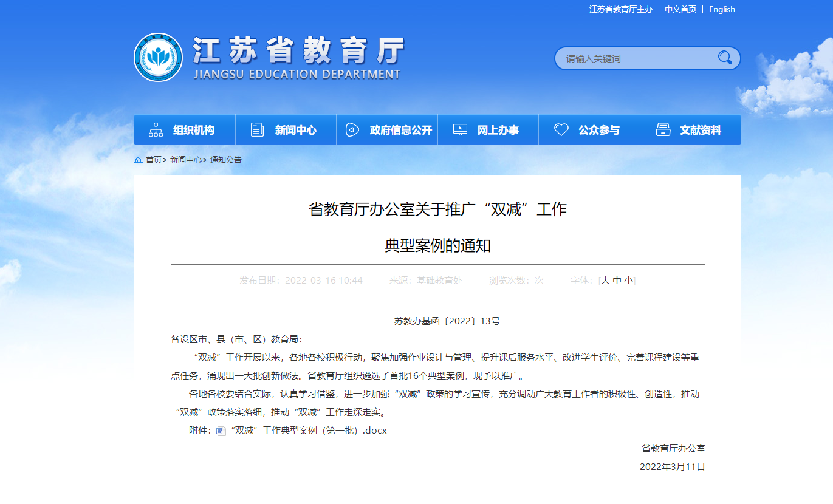Screen dimensions: 833x504
Task: Open 通知公告 in the breadcrumb
Action: pyautogui.click(x=226, y=160)
